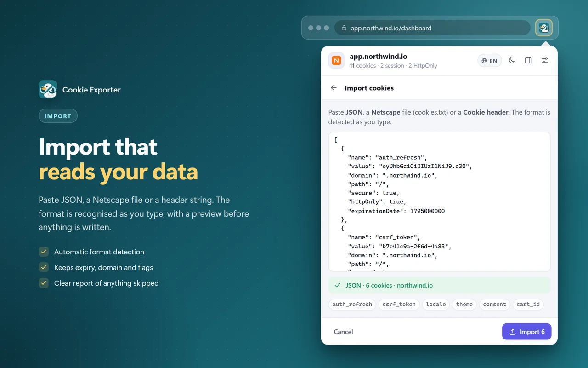Click the app.northwind.io/dashboard address bar
This screenshot has height=368, width=588.
[x=432, y=28]
